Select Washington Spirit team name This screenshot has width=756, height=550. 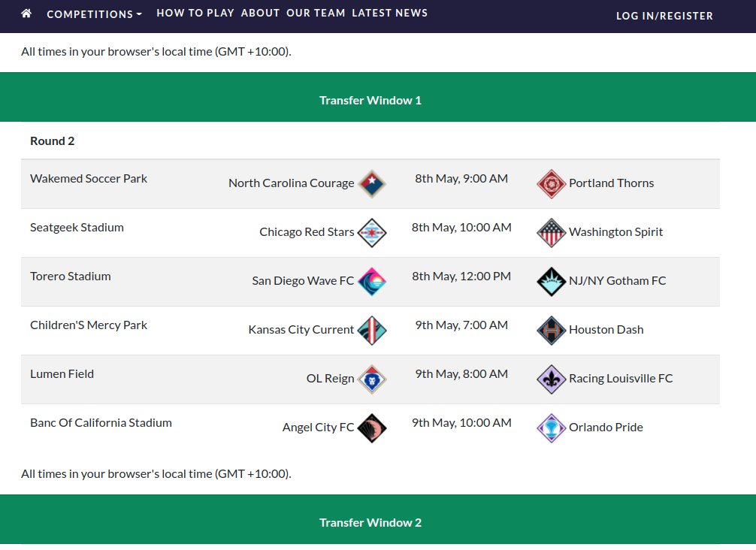[x=615, y=232]
